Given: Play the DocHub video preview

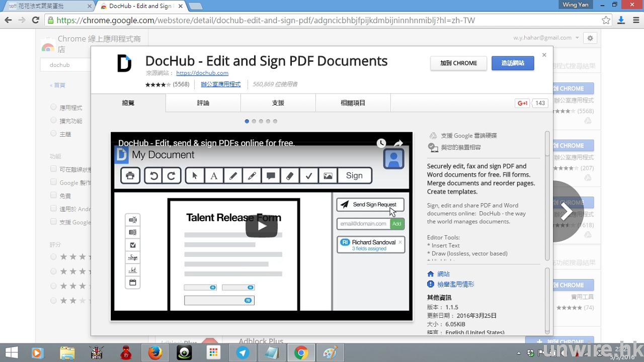Looking at the screenshot, I should 261,226.
